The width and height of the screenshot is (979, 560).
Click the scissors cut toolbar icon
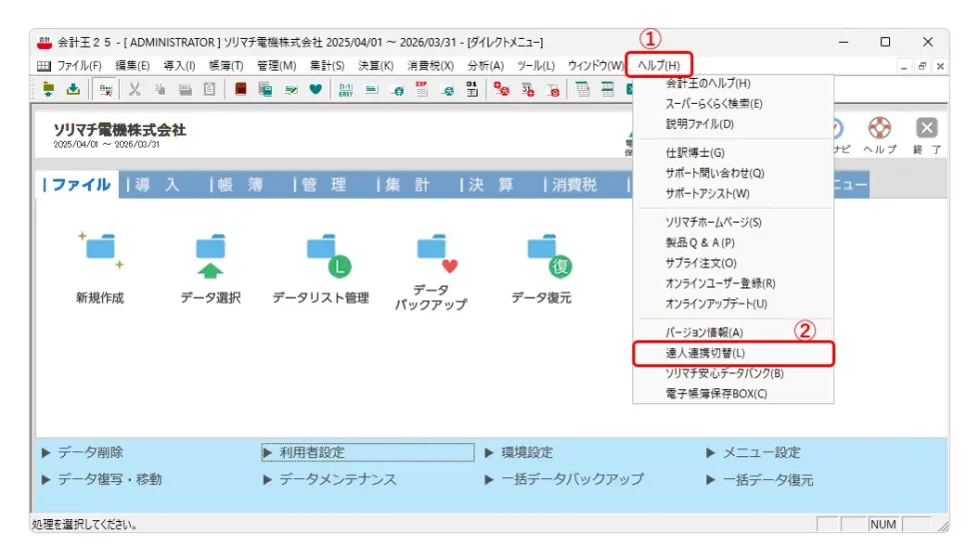134,90
